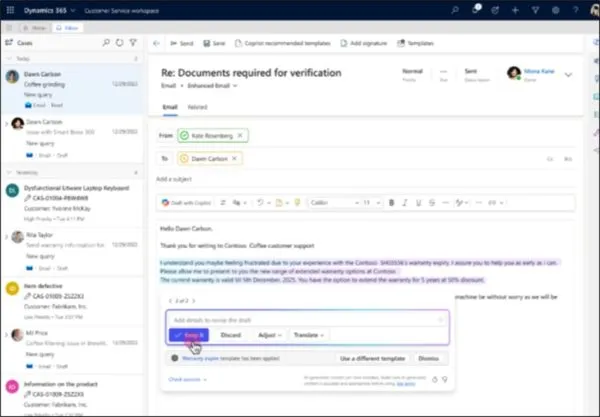Switch to the Home tab
Screen dimensions: 600x417
(34, 28)
